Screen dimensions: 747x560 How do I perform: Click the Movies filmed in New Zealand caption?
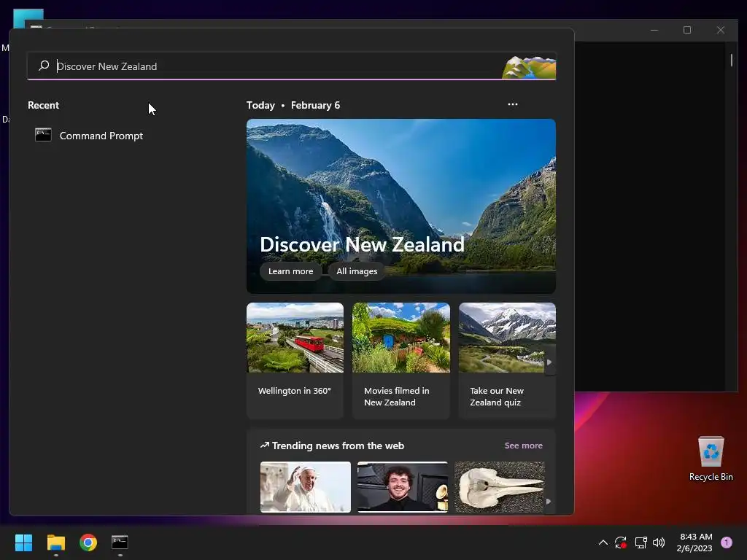[x=396, y=397]
